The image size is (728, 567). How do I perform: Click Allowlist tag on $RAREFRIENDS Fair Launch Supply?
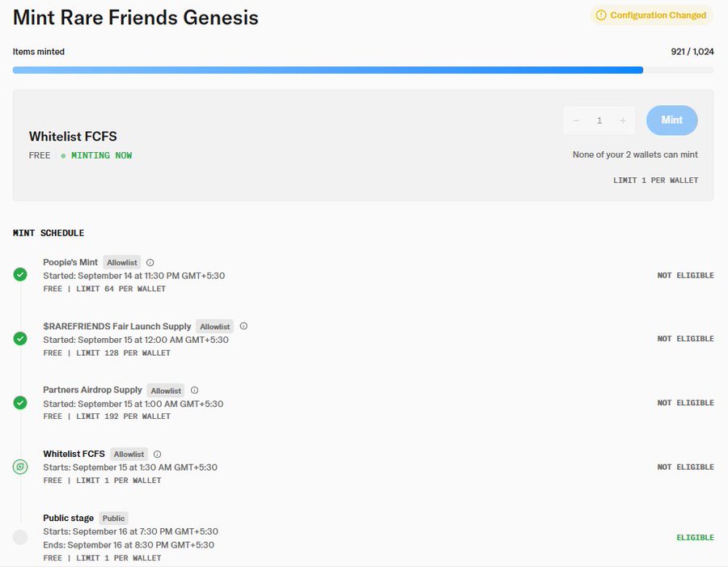tap(214, 327)
